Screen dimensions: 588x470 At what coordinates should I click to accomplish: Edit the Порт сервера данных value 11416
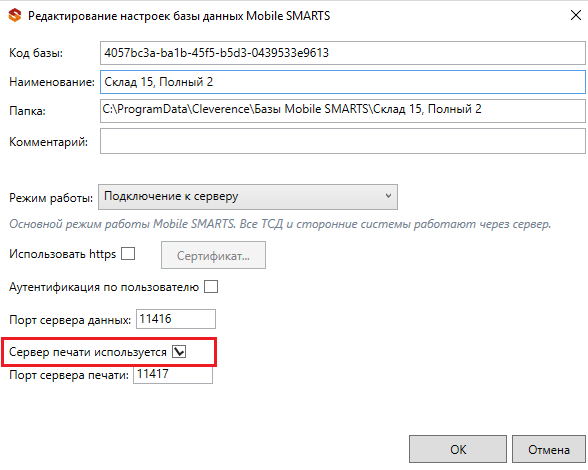(x=176, y=319)
